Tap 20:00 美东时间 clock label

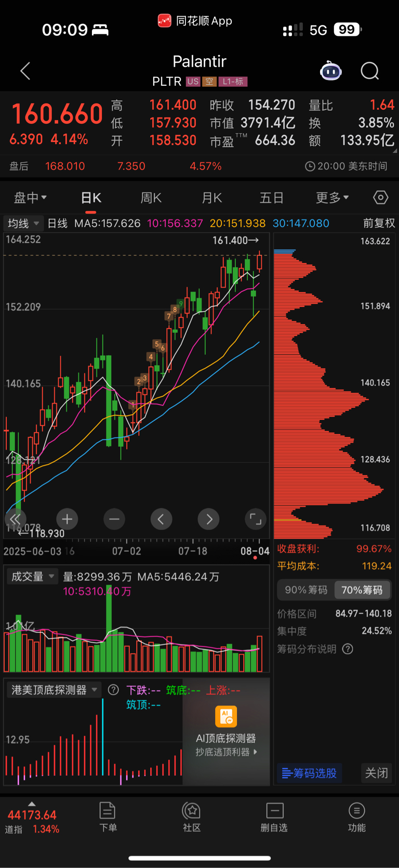(346, 166)
